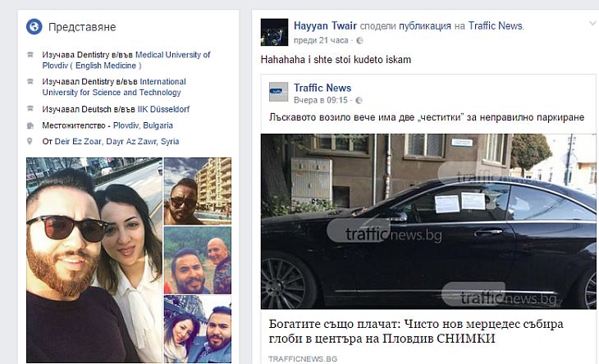
Task: Open the Traffic News link in share header
Action: (x=496, y=25)
